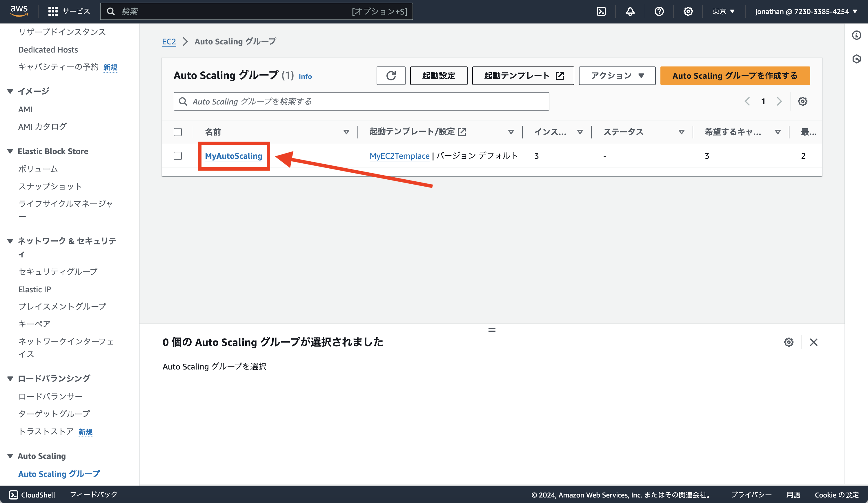
Task: Check the select-all checkbox in the table header
Action: click(178, 132)
